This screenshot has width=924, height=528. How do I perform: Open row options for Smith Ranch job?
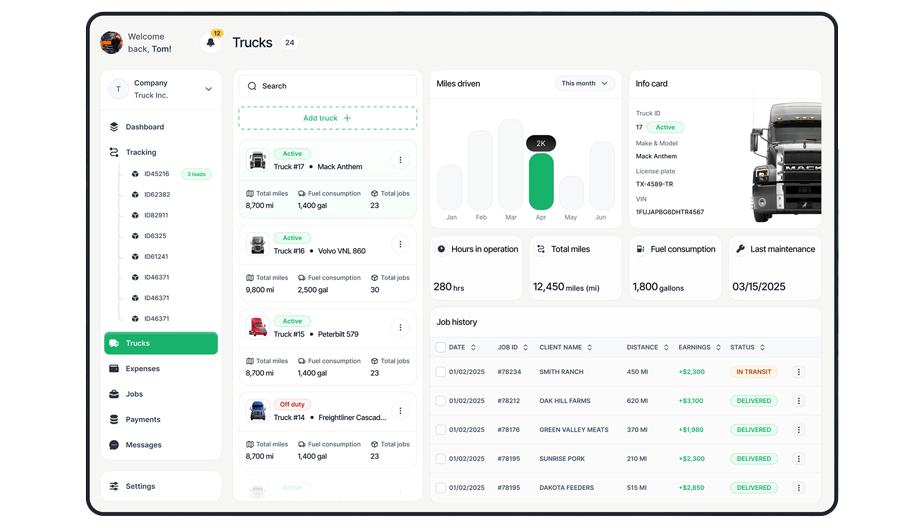[x=798, y=372]
